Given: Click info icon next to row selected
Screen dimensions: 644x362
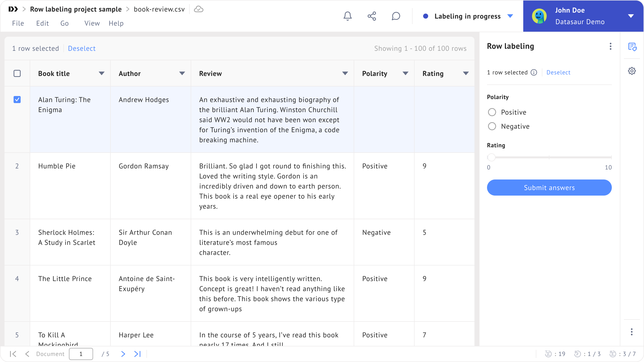Looking at the screenshot, I should tap(534, 72).
